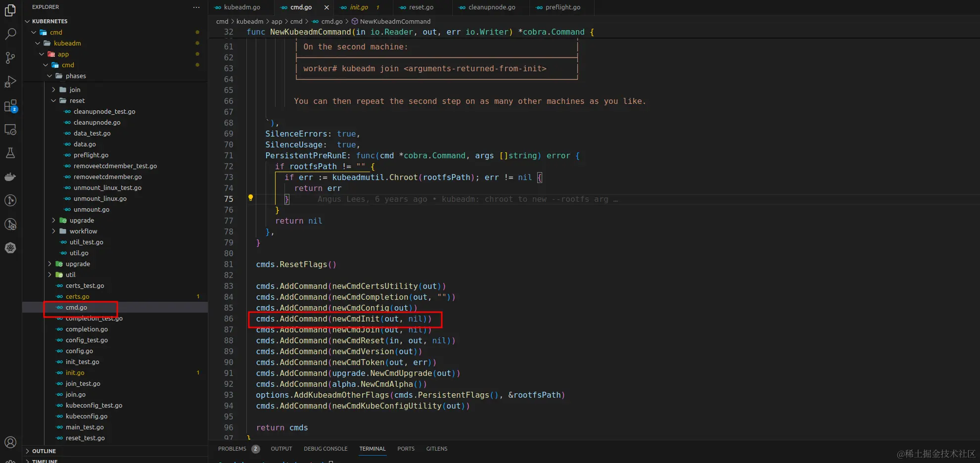This screenshot has height=463, width=980.
Task: Open certs_test.go in the file tree
Action: [85, 285]
